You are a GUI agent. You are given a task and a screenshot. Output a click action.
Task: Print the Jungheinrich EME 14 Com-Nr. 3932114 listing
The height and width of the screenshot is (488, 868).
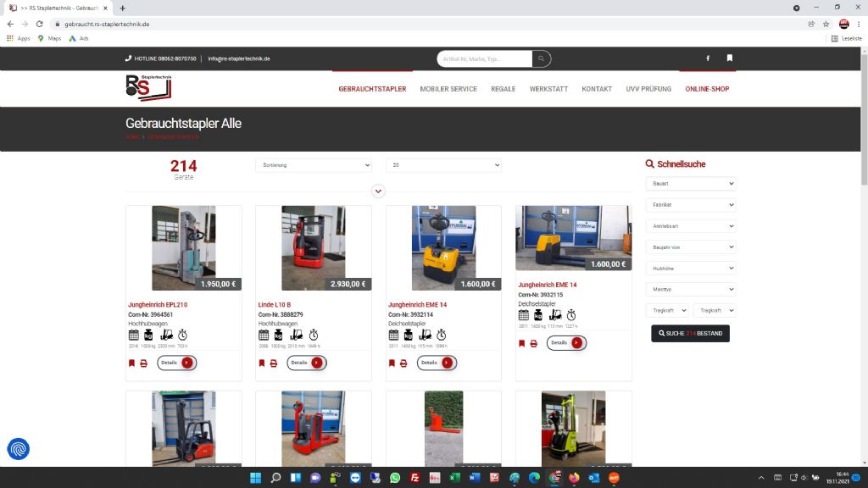[403, 363]
